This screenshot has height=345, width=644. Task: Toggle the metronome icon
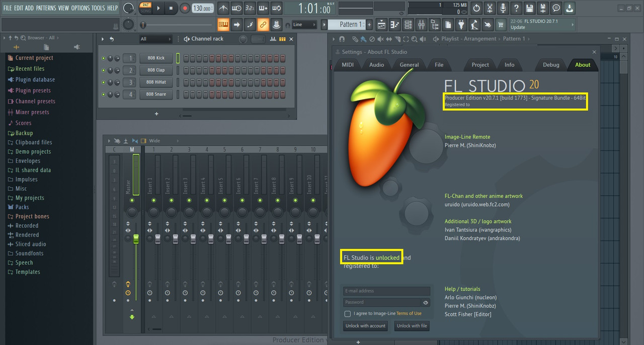click(x=223, y=8)
